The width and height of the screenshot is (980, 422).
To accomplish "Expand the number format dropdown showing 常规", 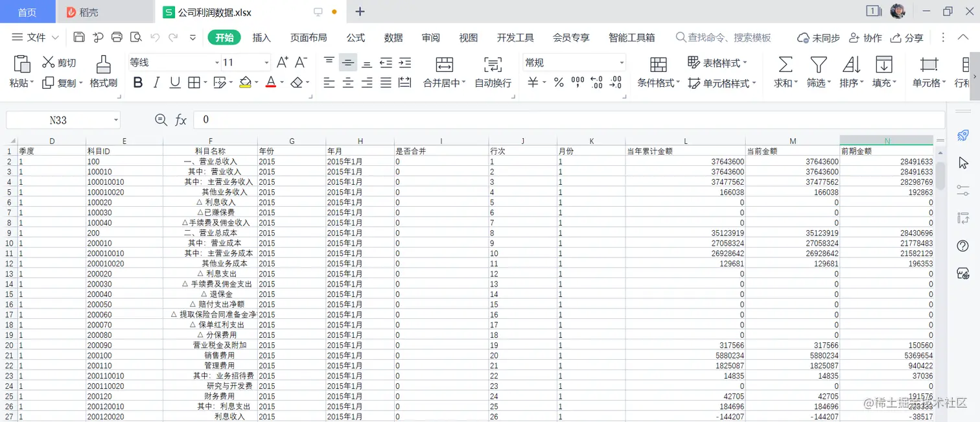I will (x=621, y=62).
